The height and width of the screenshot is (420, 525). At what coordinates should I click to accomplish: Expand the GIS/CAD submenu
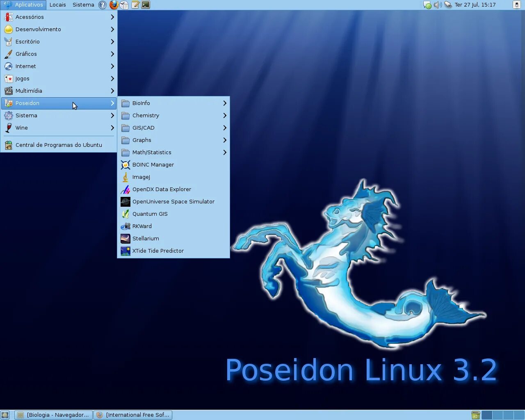point(173,128)
